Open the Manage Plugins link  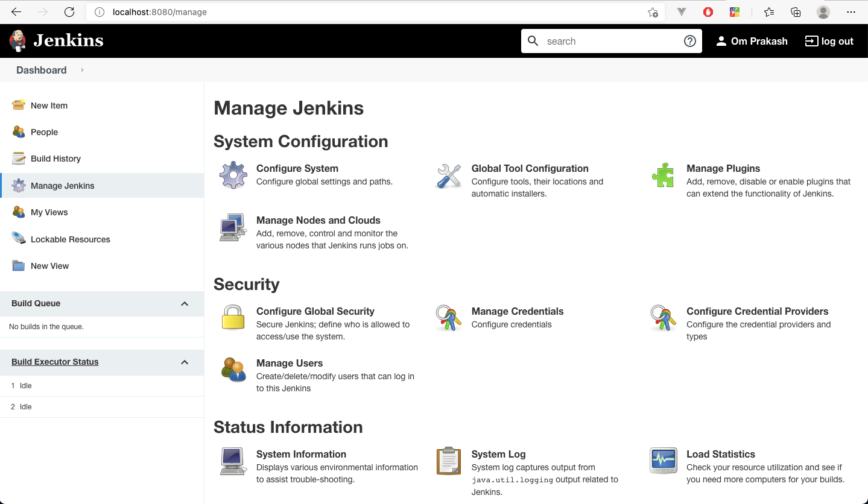pos(723,168)
